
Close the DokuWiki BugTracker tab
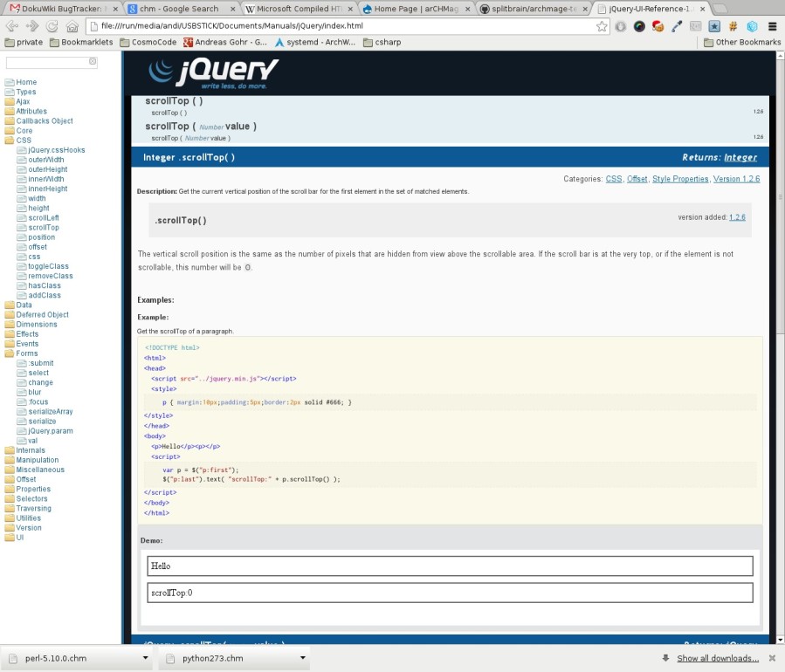[115, 9]
